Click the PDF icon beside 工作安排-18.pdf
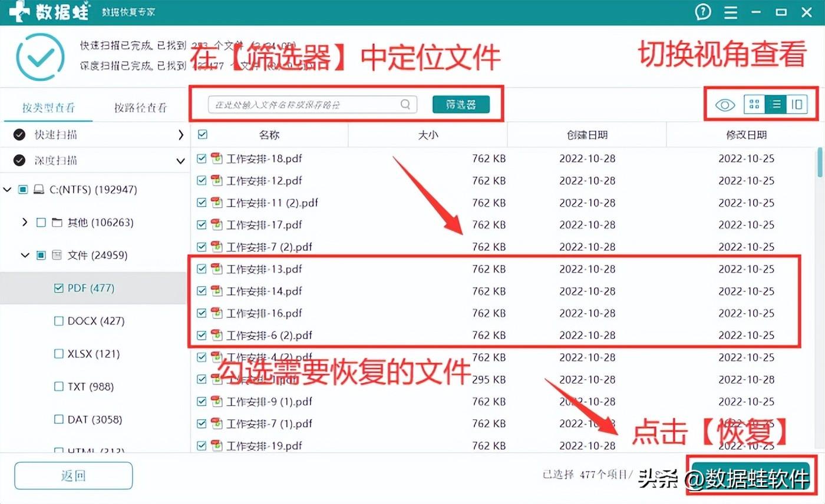 [x=216, y=158]
